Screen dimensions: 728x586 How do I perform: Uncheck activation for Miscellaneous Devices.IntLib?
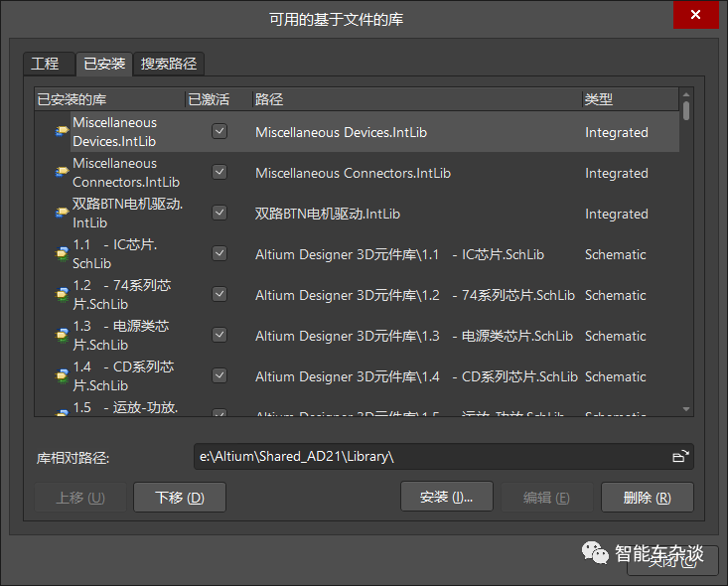coord(219,131)
